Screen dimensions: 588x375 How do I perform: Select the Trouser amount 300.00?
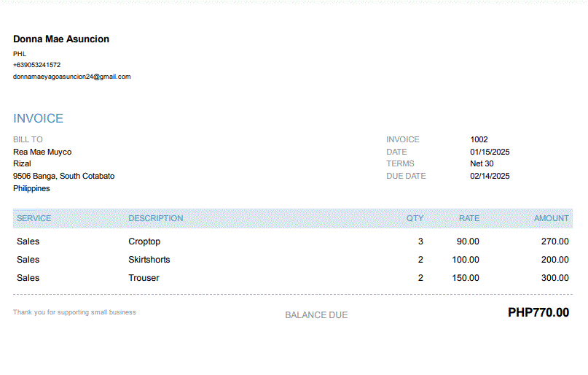[x=554, y=278]
